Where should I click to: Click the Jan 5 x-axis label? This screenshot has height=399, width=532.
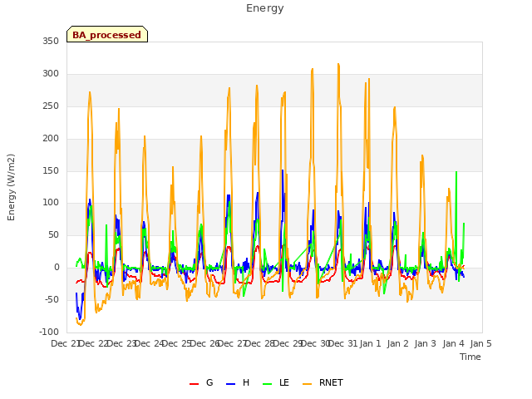click(481, 343)
